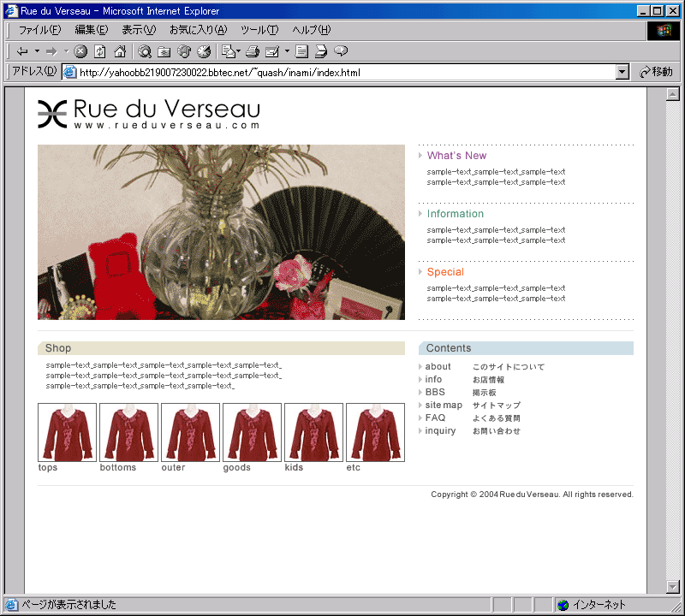The width and height of the screenshot is (685, 616).
Task: Print the page with printer icon
Action: pos(253,51)
